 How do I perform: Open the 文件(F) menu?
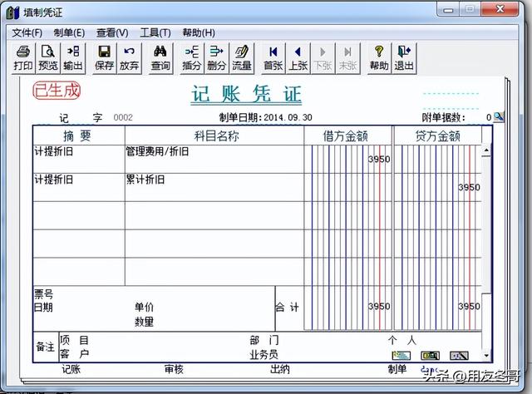point(27,33)
